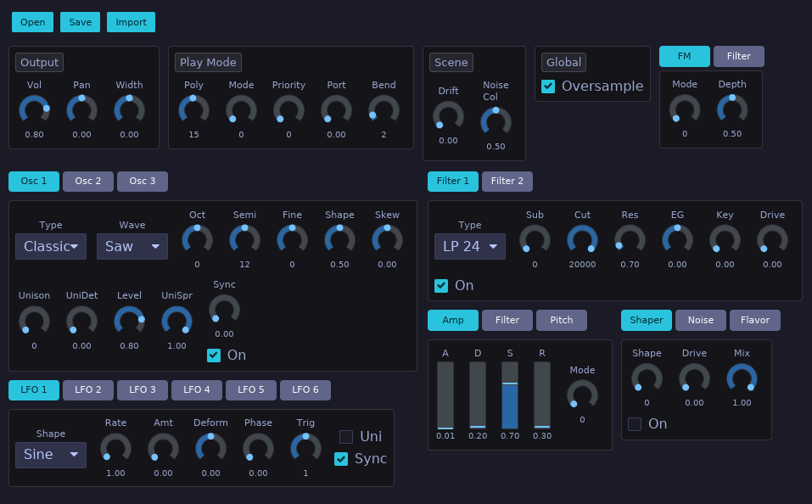Click the filter Res knob

click(630, 240)
